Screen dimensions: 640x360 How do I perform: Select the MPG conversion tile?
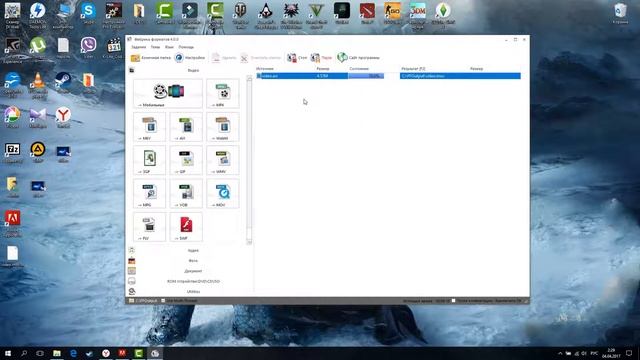[x=149, y=194]
